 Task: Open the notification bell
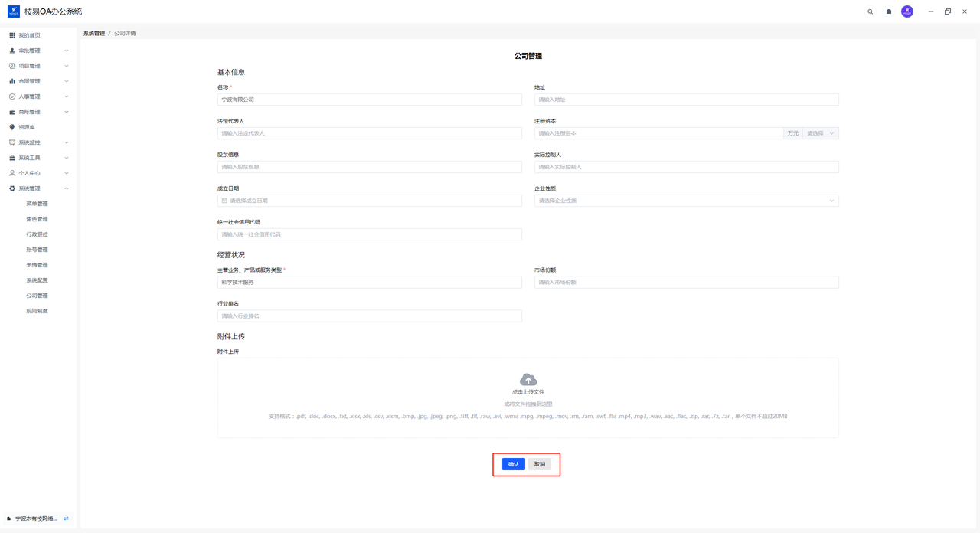coord(888,11)
